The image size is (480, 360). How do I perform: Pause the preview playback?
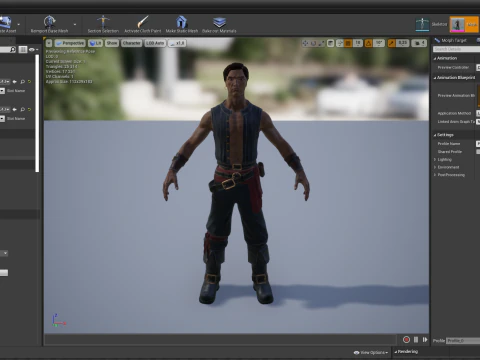tap(416, 340)
